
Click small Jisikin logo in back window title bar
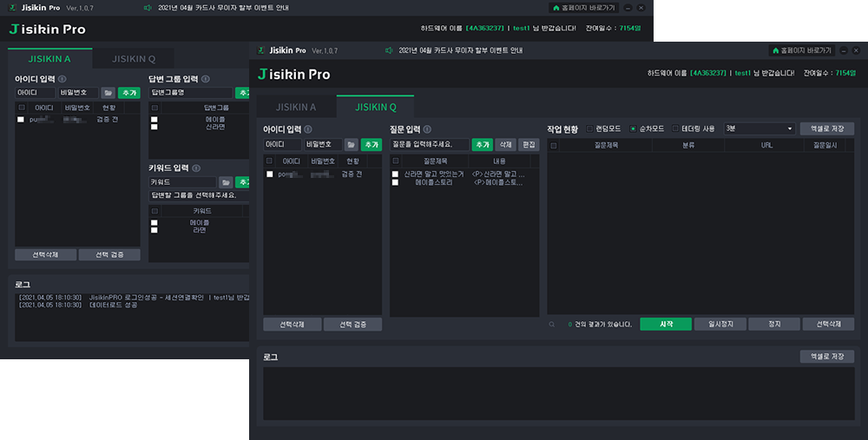pos(13,8)
